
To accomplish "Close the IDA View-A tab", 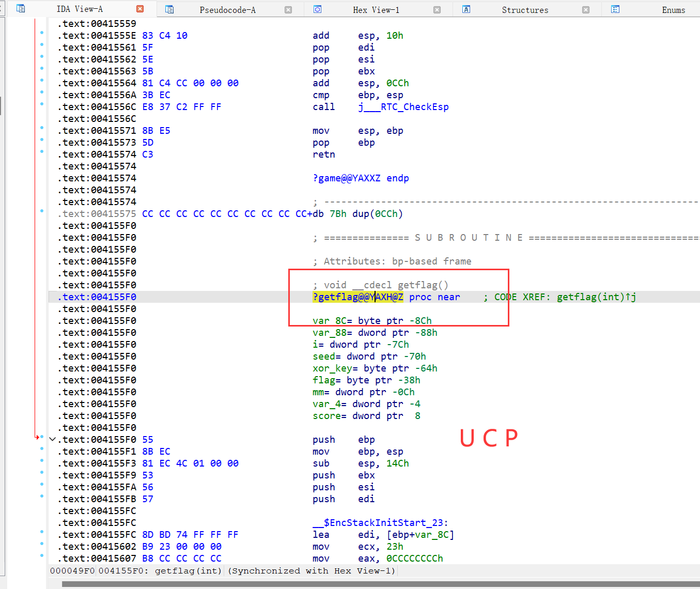I will pyautogui.click(x=140, y=9).
